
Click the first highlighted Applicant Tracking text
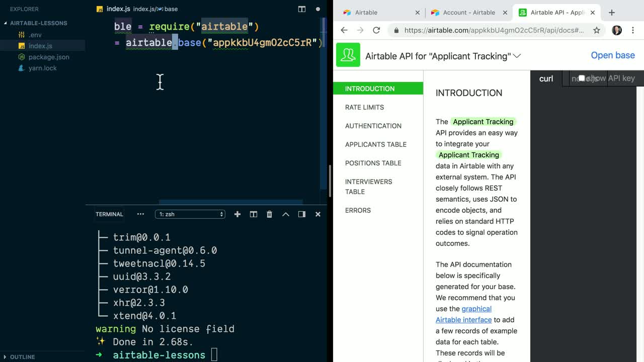(483, 122)
